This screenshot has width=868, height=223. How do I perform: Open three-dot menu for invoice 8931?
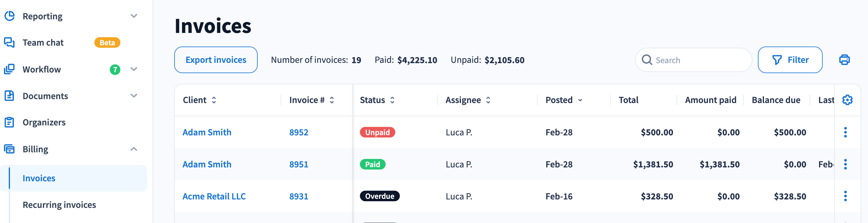845,196
